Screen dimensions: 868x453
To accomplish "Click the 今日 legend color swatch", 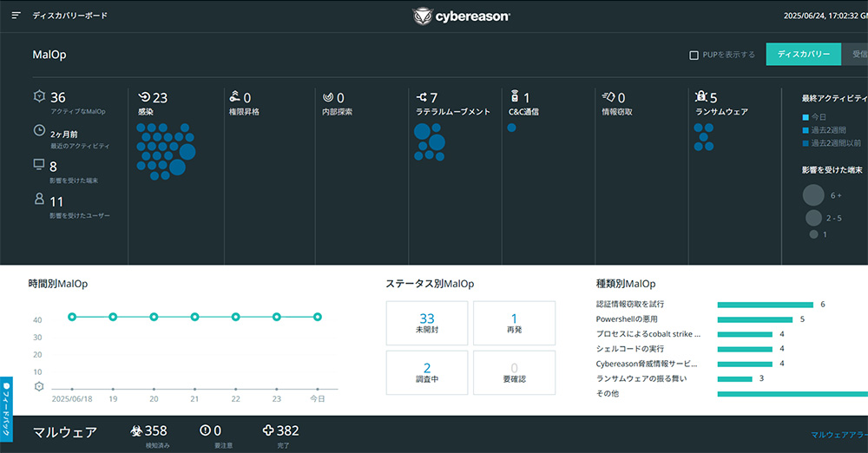I will (x=806, y=117).
